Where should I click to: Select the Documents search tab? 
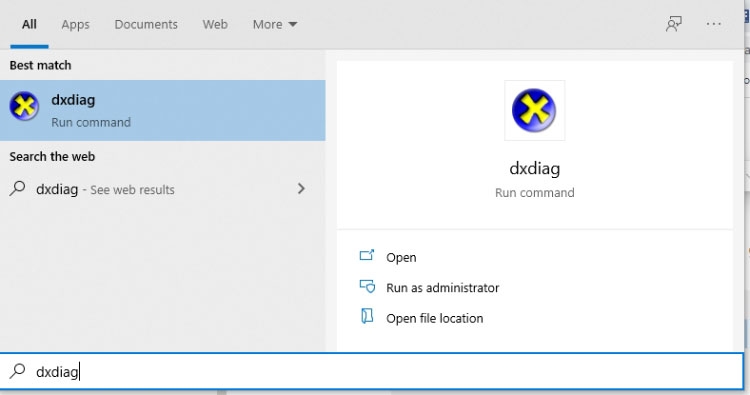146,24
